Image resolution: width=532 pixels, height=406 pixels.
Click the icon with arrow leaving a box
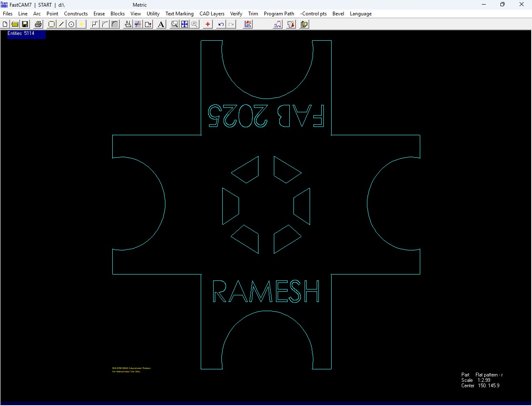point(148,24)
